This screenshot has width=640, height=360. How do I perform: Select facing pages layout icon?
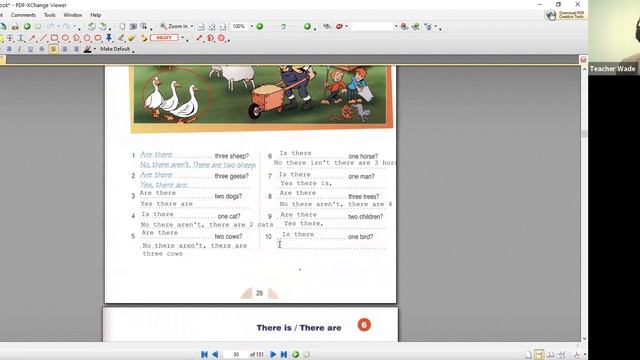pos(550,355)
